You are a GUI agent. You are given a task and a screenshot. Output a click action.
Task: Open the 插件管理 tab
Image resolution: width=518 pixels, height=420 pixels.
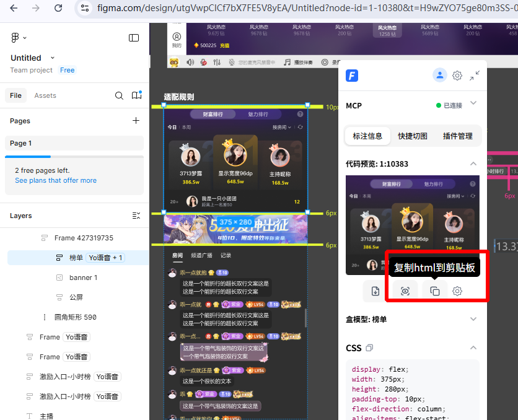pos(457,136)
